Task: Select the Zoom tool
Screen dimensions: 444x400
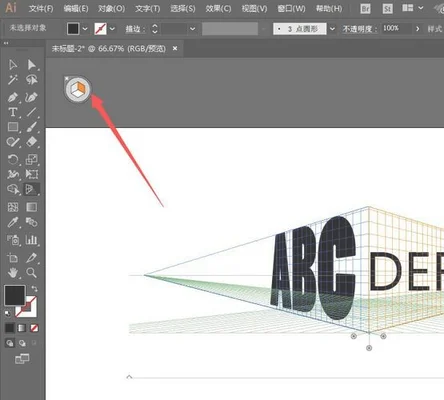Action: tap(32, 273)
